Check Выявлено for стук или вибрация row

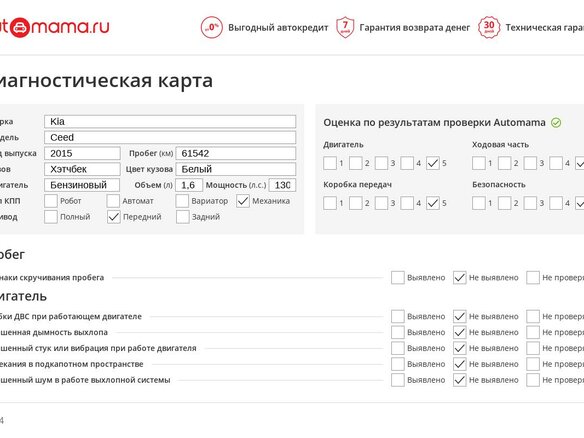[398, 348]
